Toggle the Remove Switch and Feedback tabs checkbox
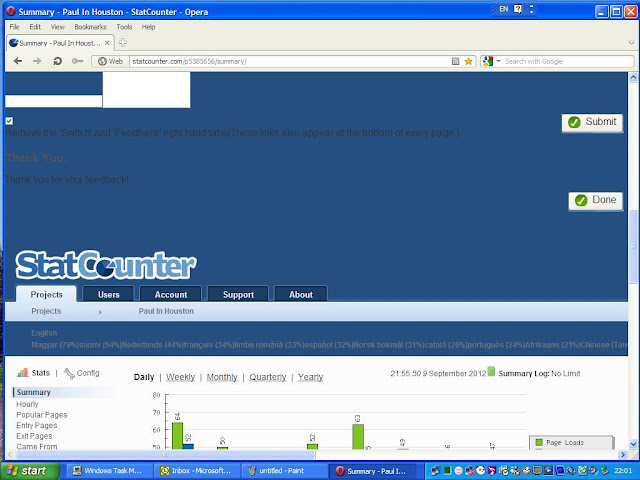The image size is (640, 480). tap(9, 121)
